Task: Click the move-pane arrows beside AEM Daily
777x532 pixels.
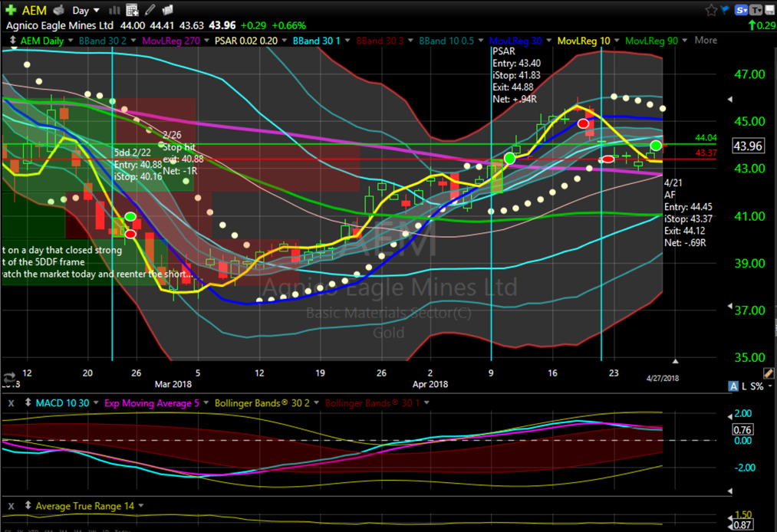Action: click(13, 41)
